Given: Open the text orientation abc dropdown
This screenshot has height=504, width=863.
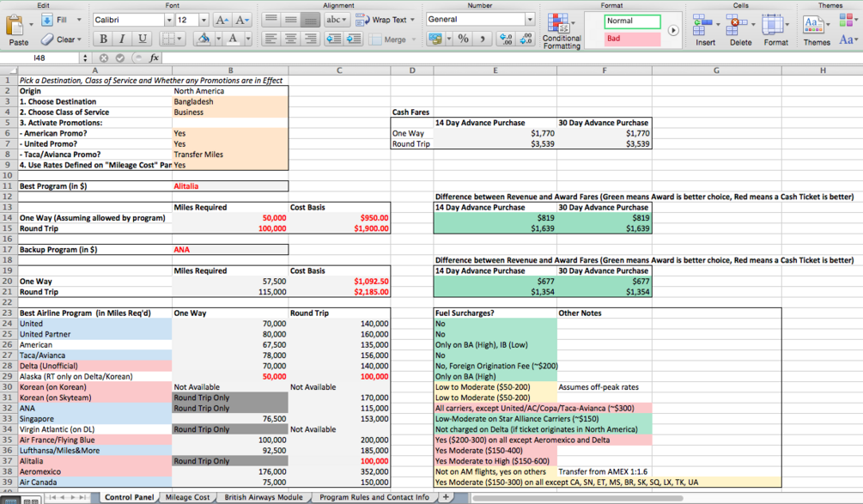Looking at the screenshot, I should [337, 20].
